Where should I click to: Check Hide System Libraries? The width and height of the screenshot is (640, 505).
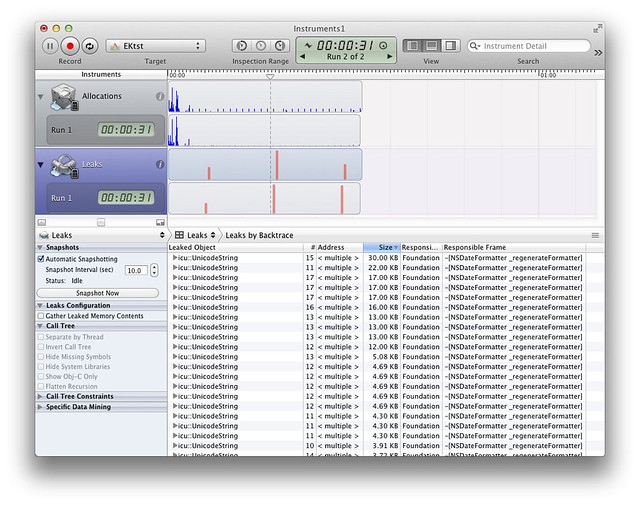[x=41, y=367]
